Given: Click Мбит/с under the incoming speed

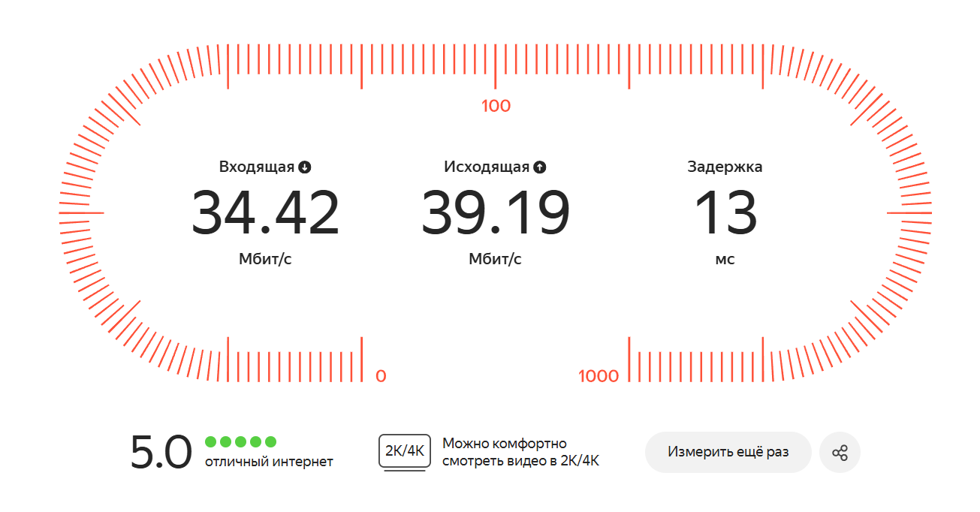Looking at the screenshot, I should point(265,259).
